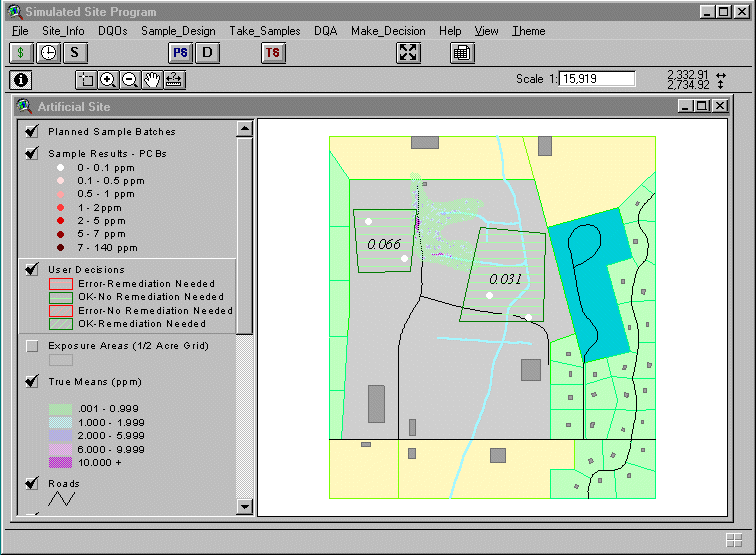Enable the Exposure Areas grid layer
Viewport: 756px width, 555px height.
[x=32, y=345]
